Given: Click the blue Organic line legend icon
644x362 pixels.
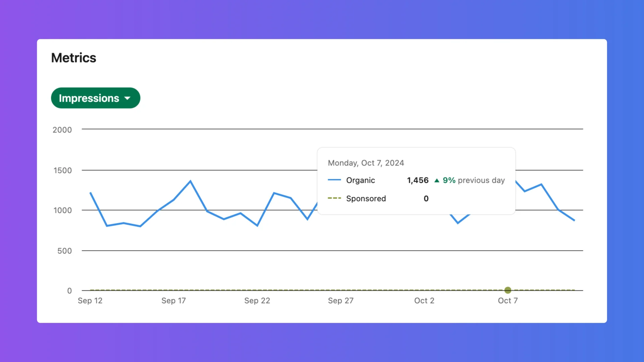Looking at the screenshot, I should pos(334,180).
